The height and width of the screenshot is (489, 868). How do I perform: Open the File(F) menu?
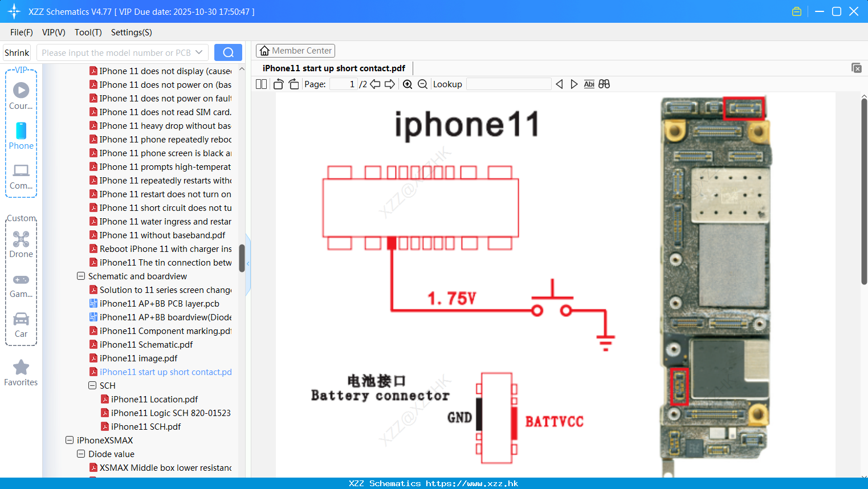22,32
